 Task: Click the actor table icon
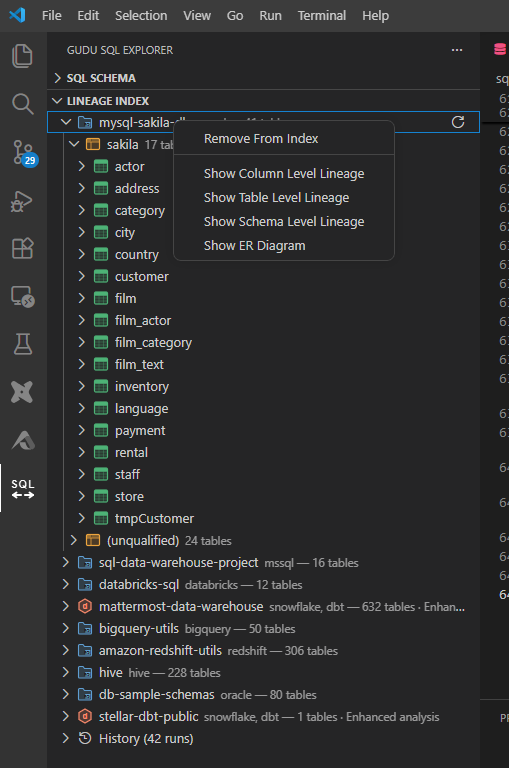(101, 167)
